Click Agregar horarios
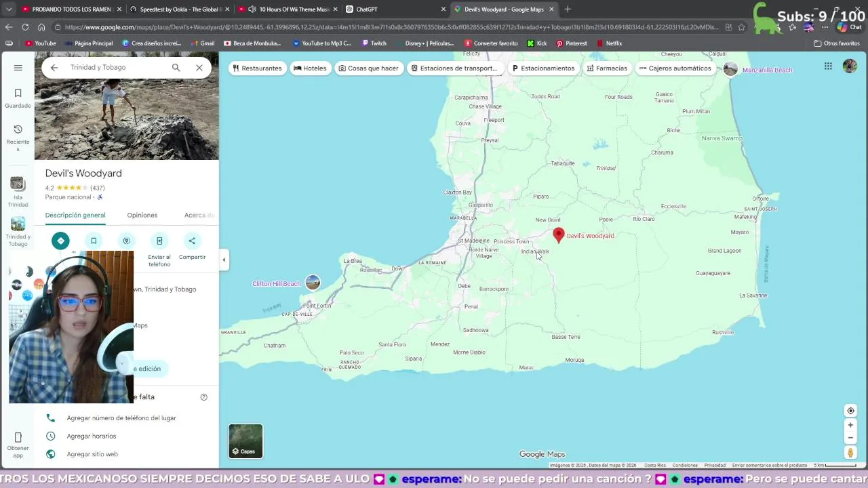The width and height of the screenshot is (868, 488). point(92,436)
